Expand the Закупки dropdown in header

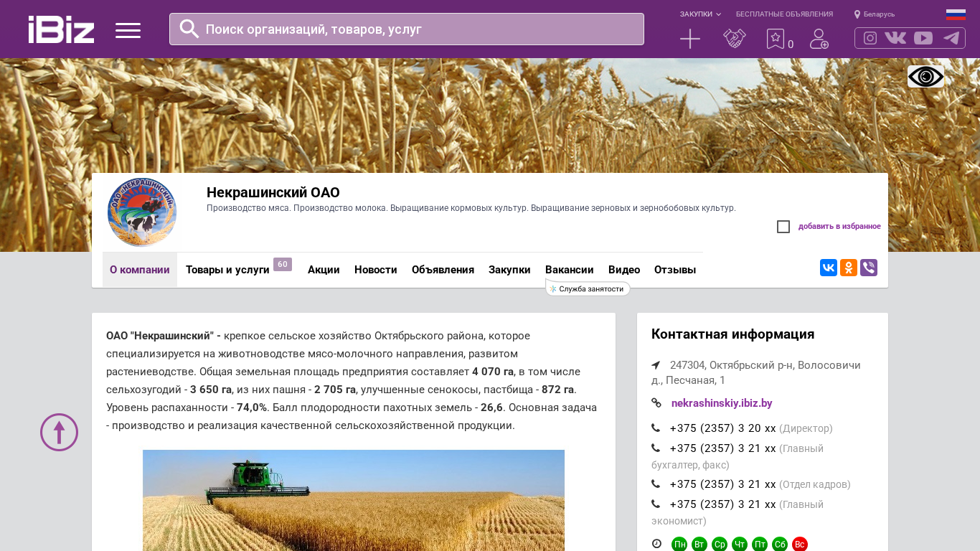click(x=700, y=14)
